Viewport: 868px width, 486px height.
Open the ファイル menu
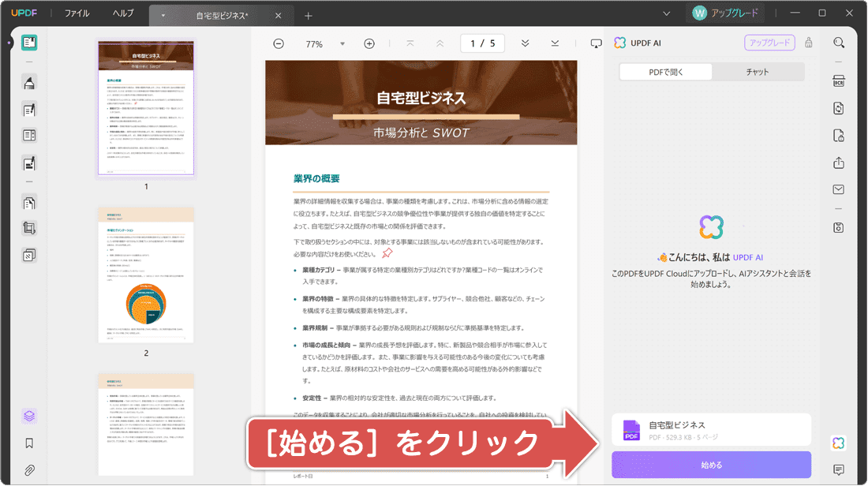click(76, 13)
